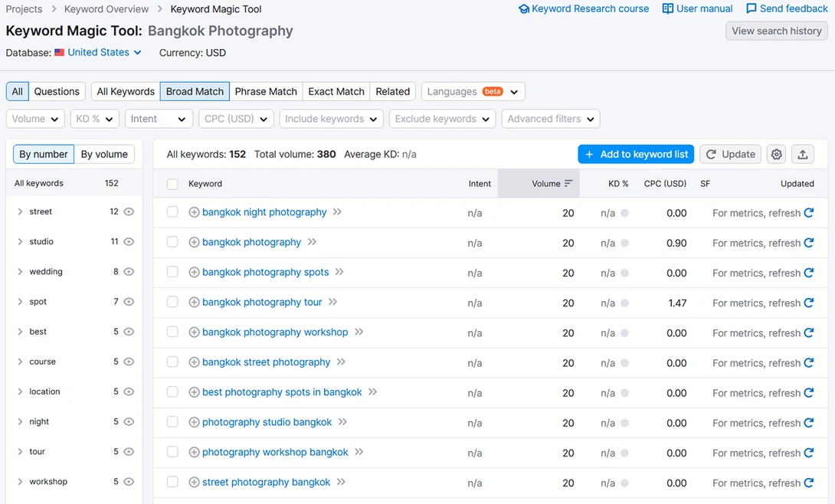Click the Update button
Viewport: 835px width, 504px height.
coord(730,154)
